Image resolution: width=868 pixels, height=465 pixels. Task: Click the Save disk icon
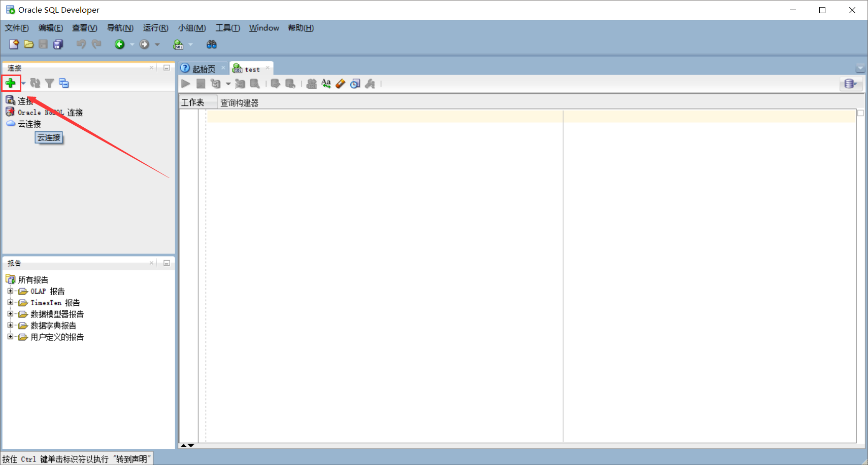coord(43,44)
